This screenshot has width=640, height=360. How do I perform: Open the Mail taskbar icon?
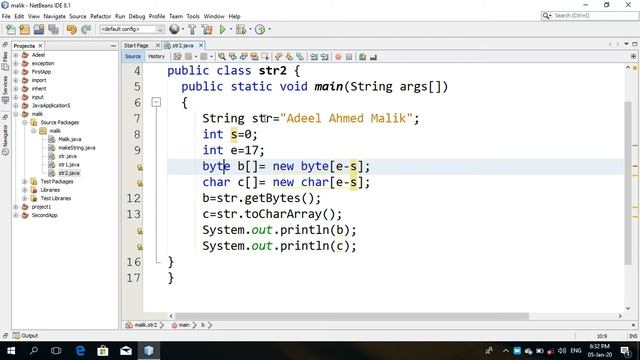(x=126, y=351)
